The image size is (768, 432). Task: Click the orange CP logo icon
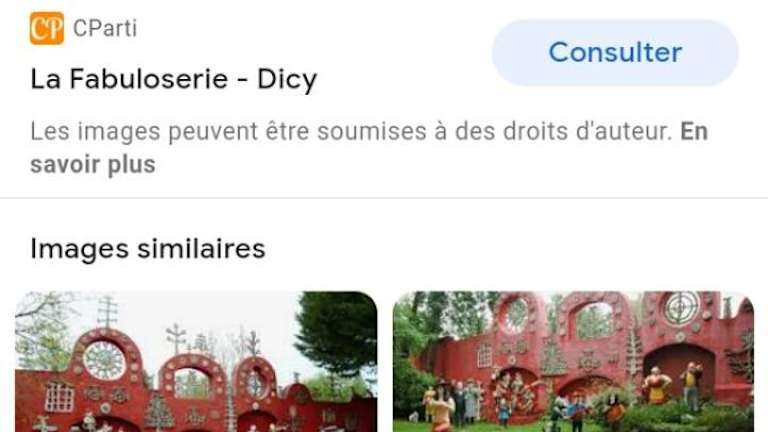[x=47, y=28]
